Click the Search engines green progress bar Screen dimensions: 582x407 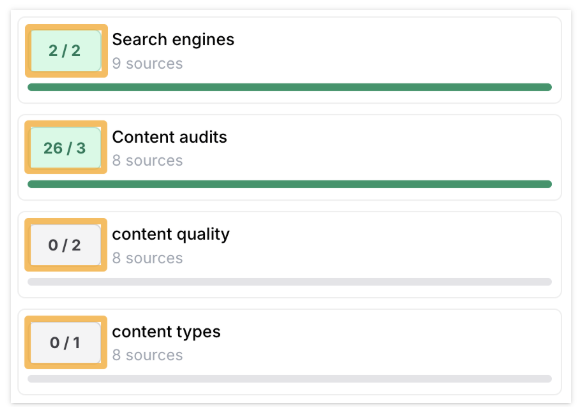[290, 87]
